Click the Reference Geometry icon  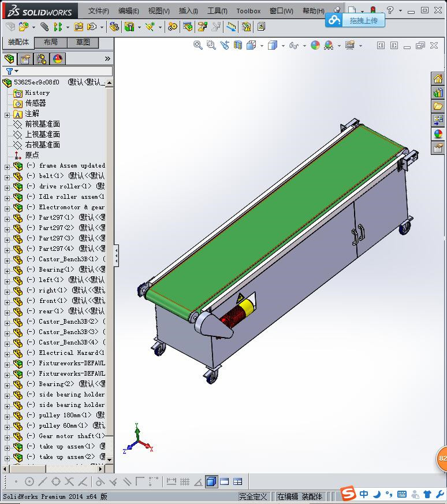150,27
